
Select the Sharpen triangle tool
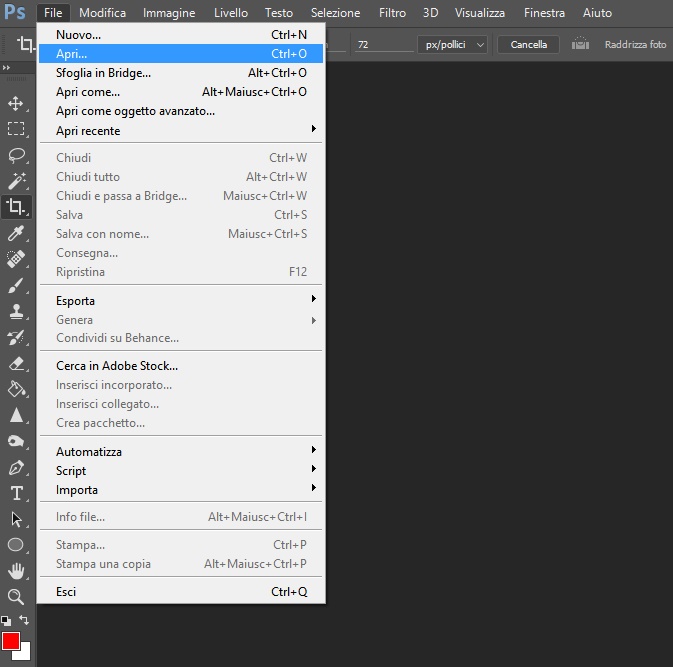(x=16, y=415)
